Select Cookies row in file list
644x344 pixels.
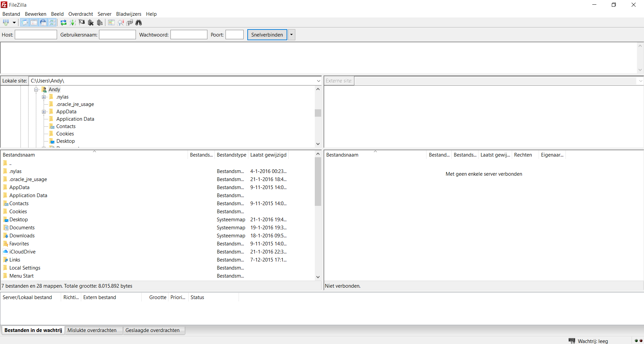[158, 212]
